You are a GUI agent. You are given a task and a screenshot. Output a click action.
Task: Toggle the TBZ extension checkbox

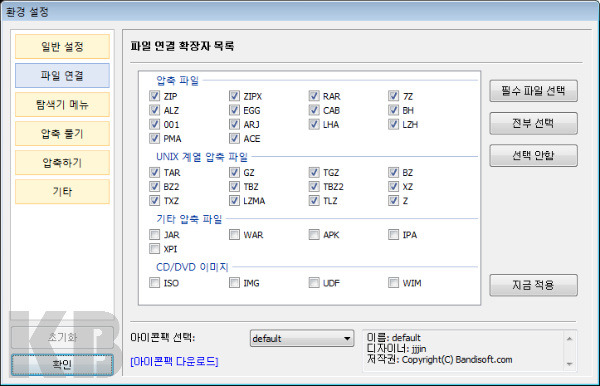234,187
